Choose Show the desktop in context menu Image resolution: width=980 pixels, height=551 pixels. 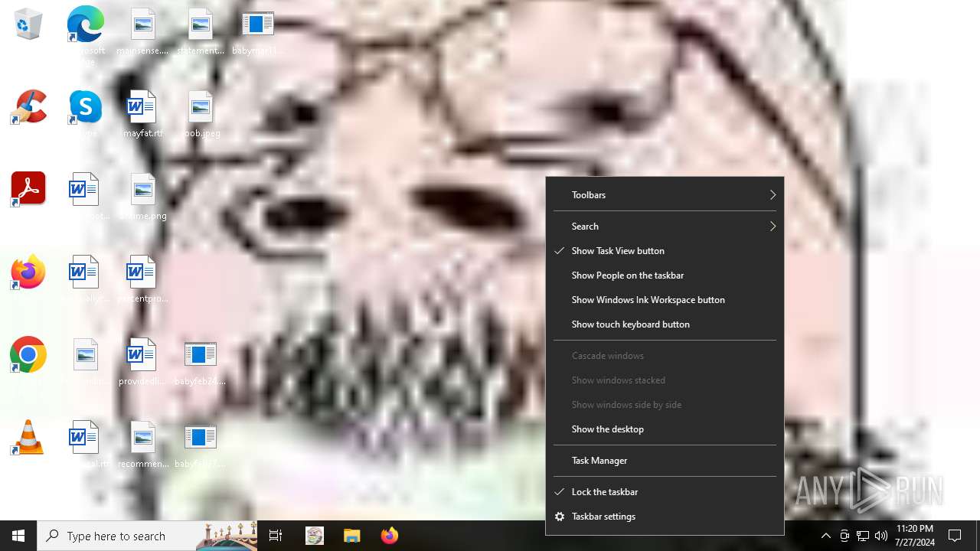(x=665, y=429)
